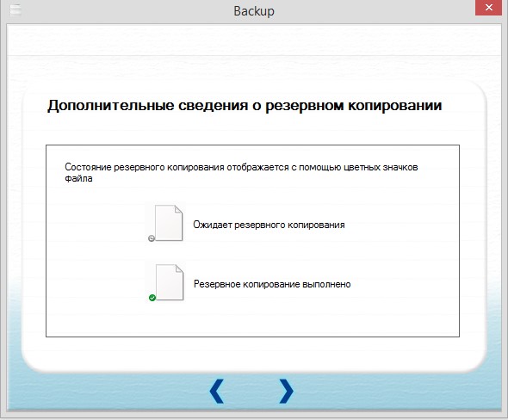
Task: Close the Backup window
Action: [489, 8]
